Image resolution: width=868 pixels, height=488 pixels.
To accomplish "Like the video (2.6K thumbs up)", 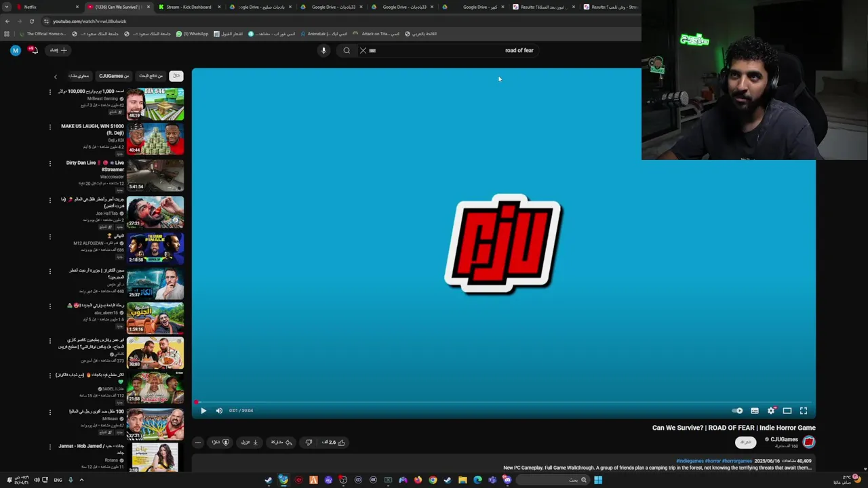I will [333, 443].
